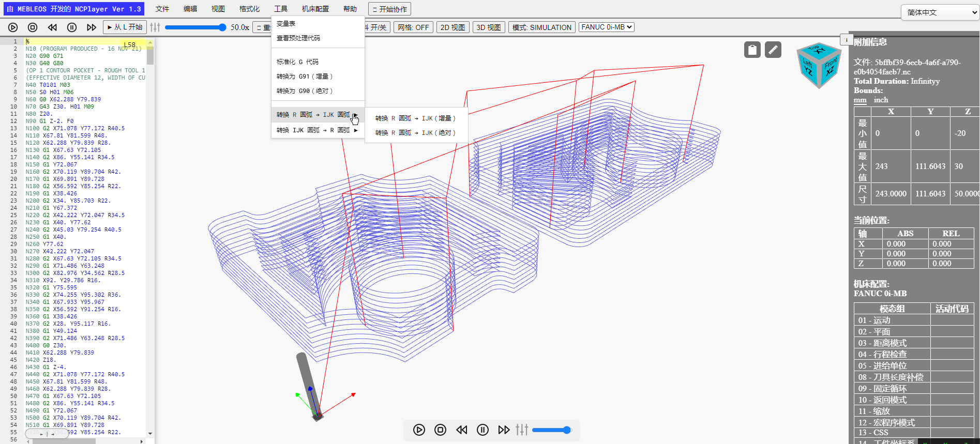Click the view orientation cube
The width and height of the screenshot is (980, 444).
(819, 65)
